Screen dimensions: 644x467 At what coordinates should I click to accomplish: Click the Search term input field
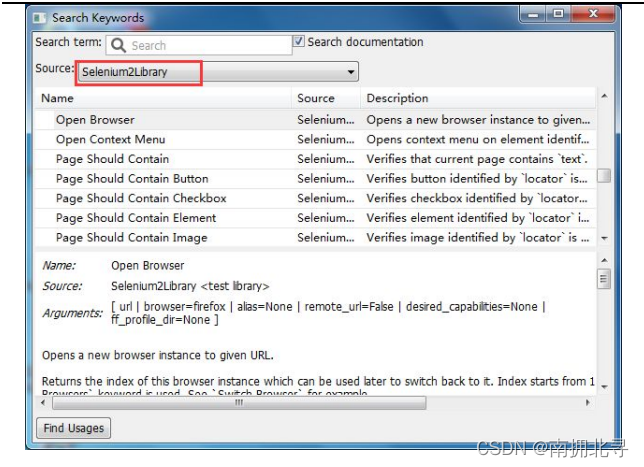(x=199, y=45)
